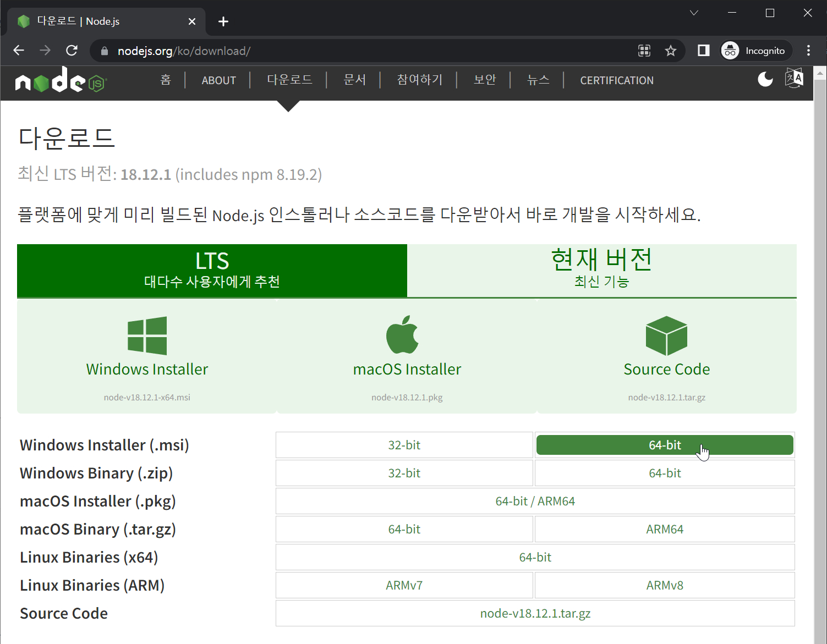This screenshot has height=644, width=827.
Task: Download macOS Binary 64-bit tar.gz
Action: 404,529
